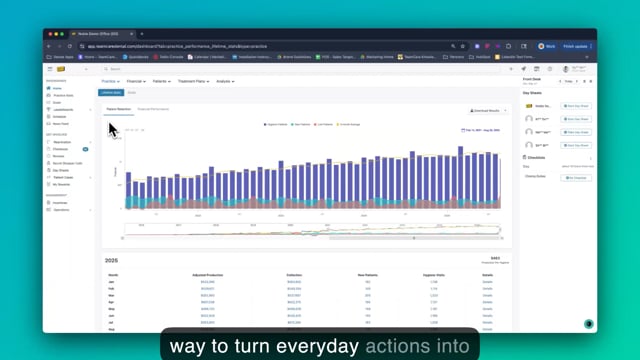Switch to the Patient Retention tab
The width and height of the screenshot is (640, 360).
point(118,109)
